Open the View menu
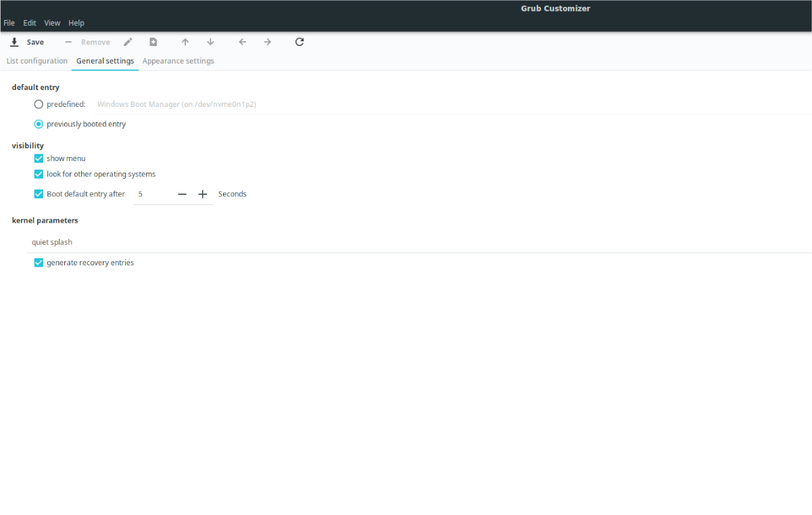 [52, 23]
